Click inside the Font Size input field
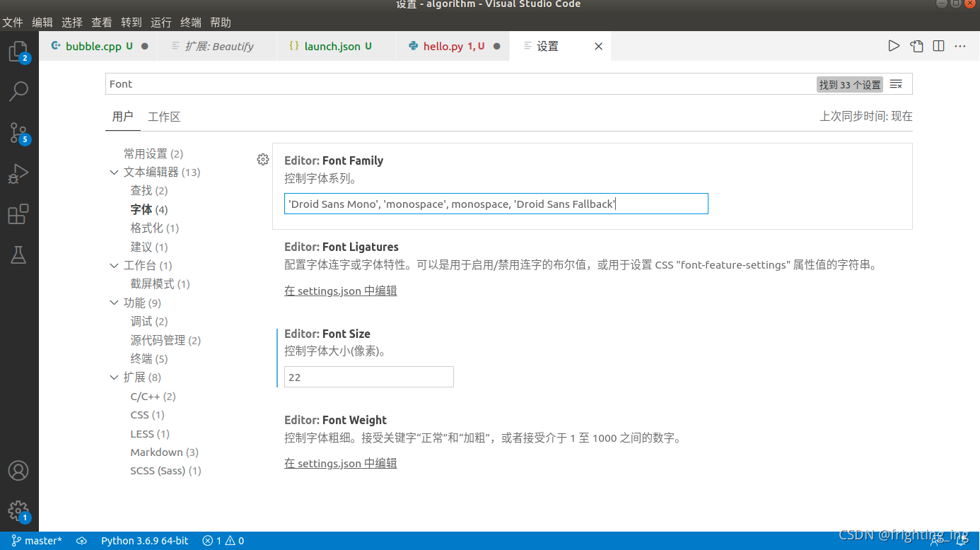The height and width of the screenshot is (550, 980). click(x=368, y=377)
